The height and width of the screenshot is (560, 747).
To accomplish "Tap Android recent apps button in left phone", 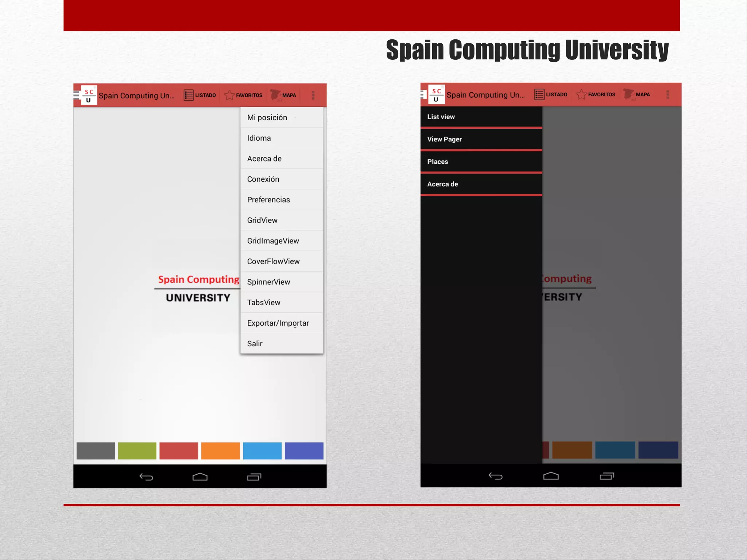I will [x=254, y=477].
